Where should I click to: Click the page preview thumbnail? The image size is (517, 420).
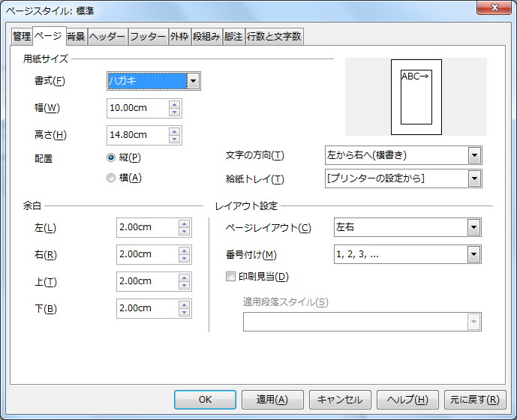coord(416,97)
